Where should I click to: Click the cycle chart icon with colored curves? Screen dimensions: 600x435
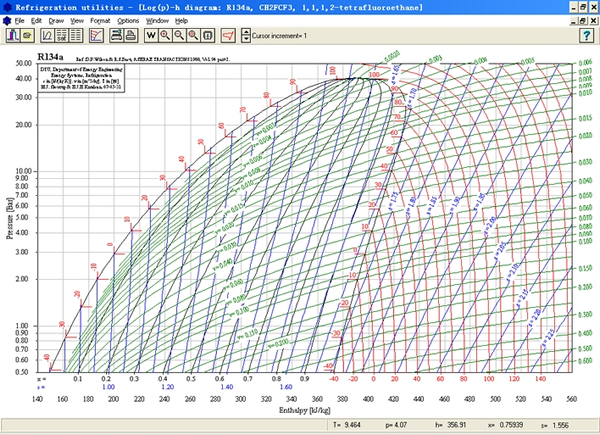point(96,36)
